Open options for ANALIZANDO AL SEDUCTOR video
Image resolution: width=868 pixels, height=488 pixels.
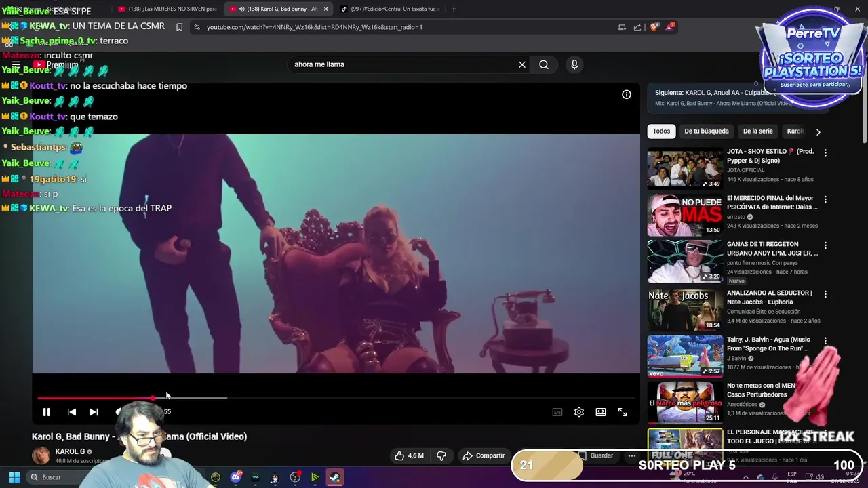pos(825,295)
